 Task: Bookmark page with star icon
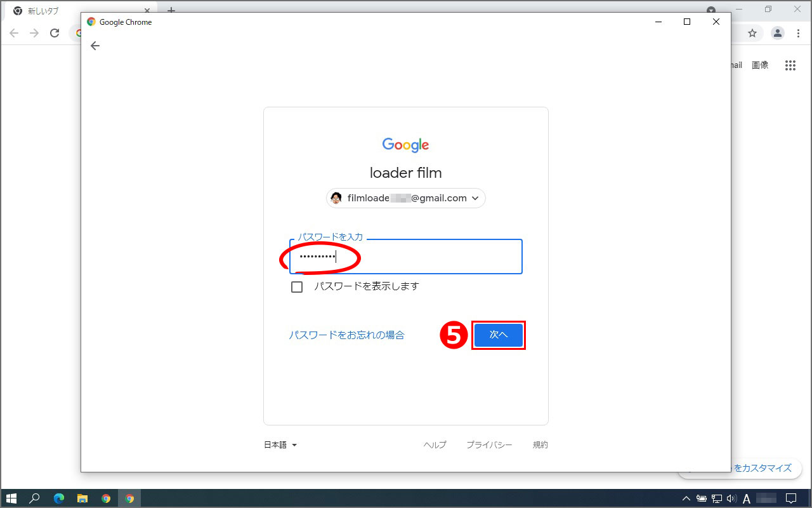[752, 33]
